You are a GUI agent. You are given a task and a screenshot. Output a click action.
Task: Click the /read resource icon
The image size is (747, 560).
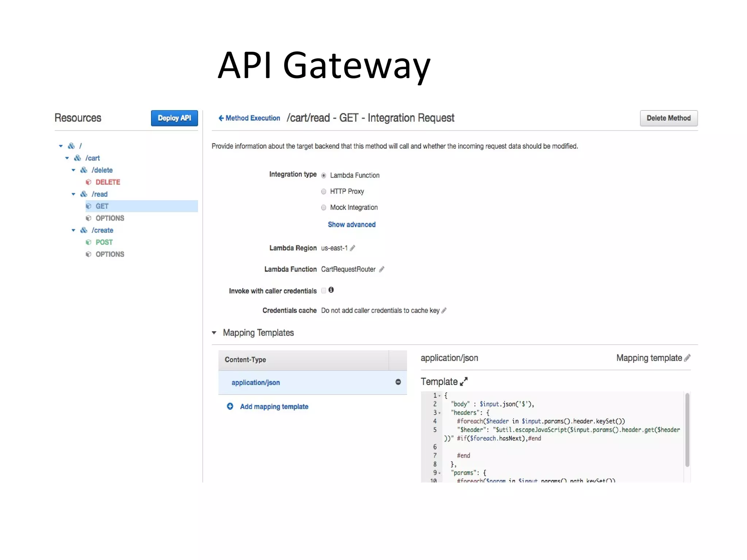[84, 194]
